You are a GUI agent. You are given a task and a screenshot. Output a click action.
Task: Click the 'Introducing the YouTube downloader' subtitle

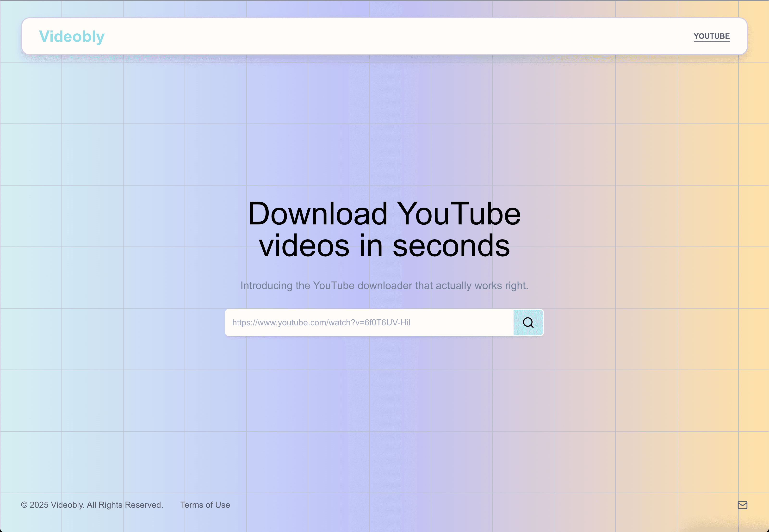point(384,285)
